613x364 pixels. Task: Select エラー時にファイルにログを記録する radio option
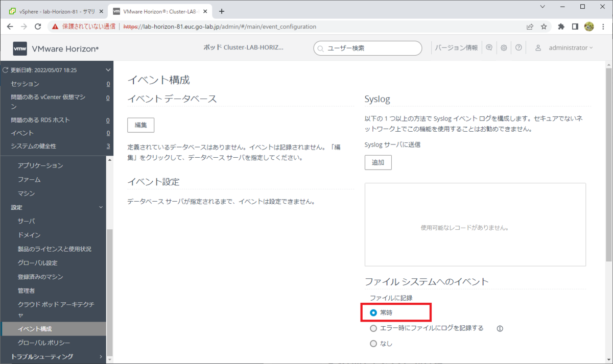click(373, 328)
